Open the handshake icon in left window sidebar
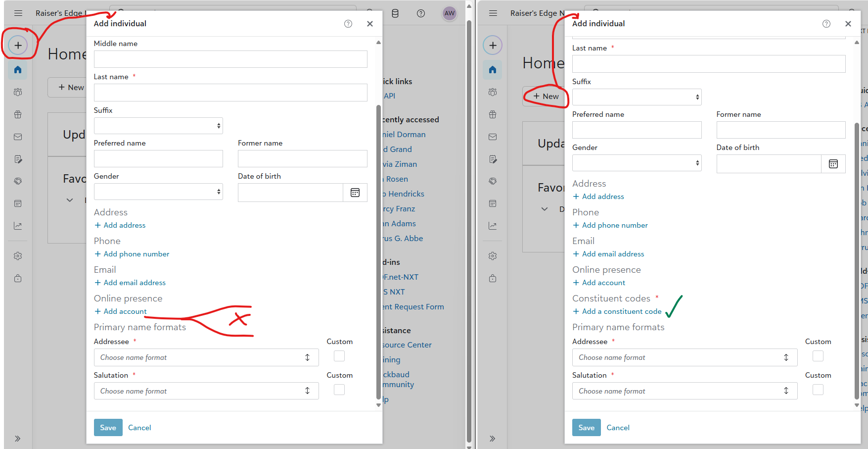868x449 pixels. 18,181
